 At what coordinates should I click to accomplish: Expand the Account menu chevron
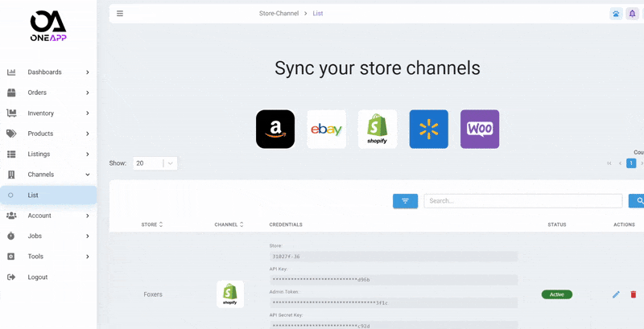tap(88, 216)
